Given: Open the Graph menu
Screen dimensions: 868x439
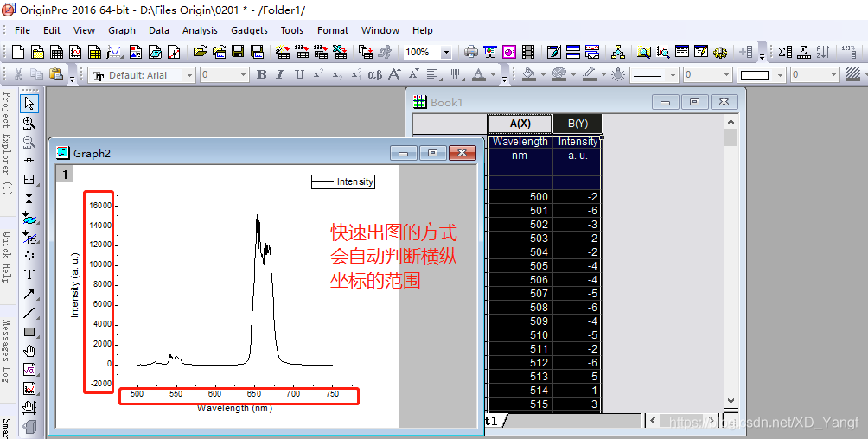Looking at the screenshot, I should tap(122, 30).
